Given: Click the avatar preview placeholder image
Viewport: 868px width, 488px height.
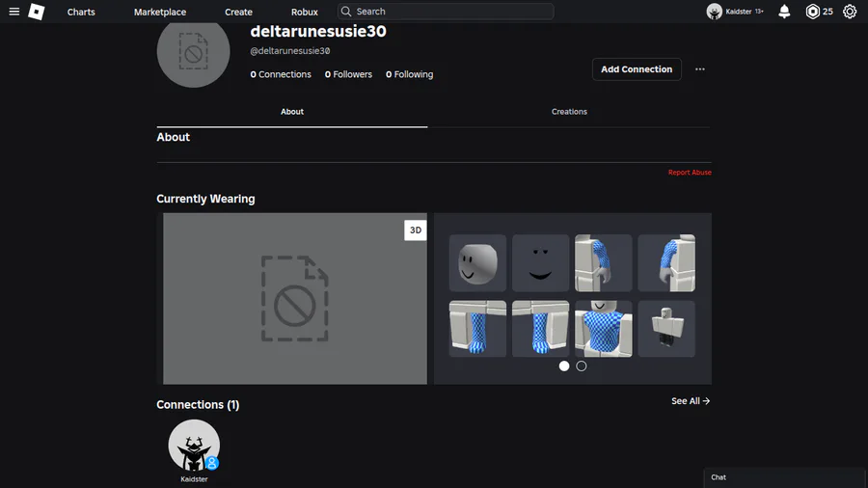Looking at the screenshot, I should pos(295,299).
